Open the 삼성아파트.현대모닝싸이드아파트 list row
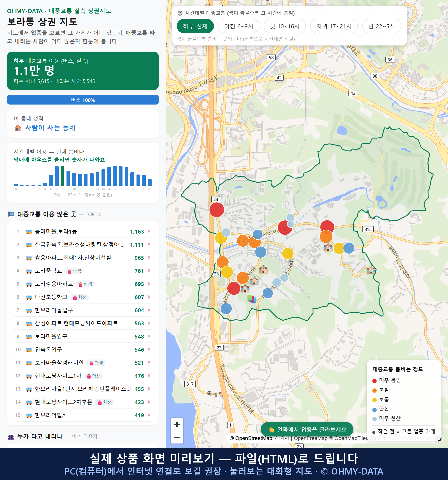This screenshot has height=480, width=448. click(83, 323)
